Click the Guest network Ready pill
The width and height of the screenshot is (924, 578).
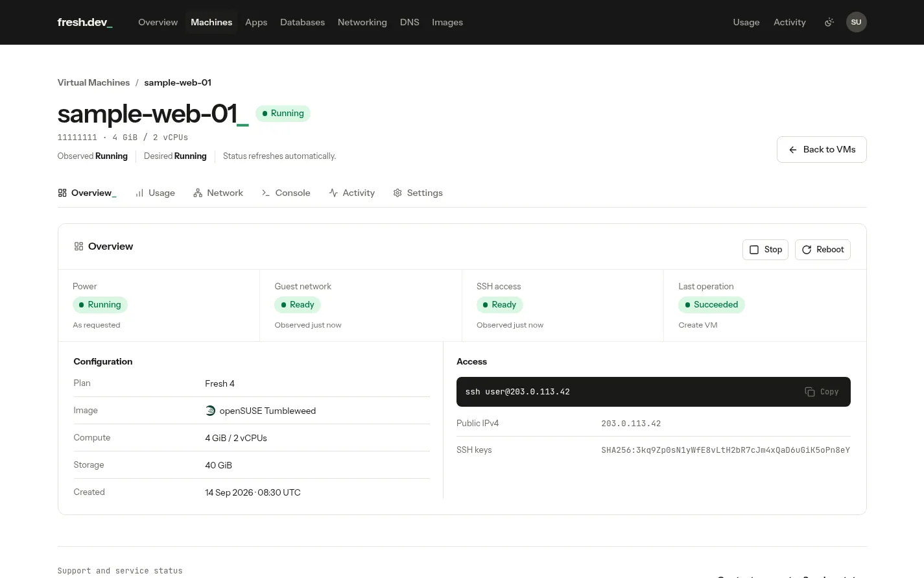coord(298,305)
